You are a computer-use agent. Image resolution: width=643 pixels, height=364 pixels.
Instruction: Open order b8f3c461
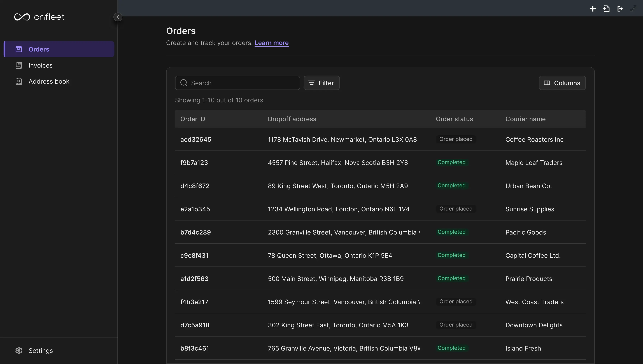pos(195,349)
